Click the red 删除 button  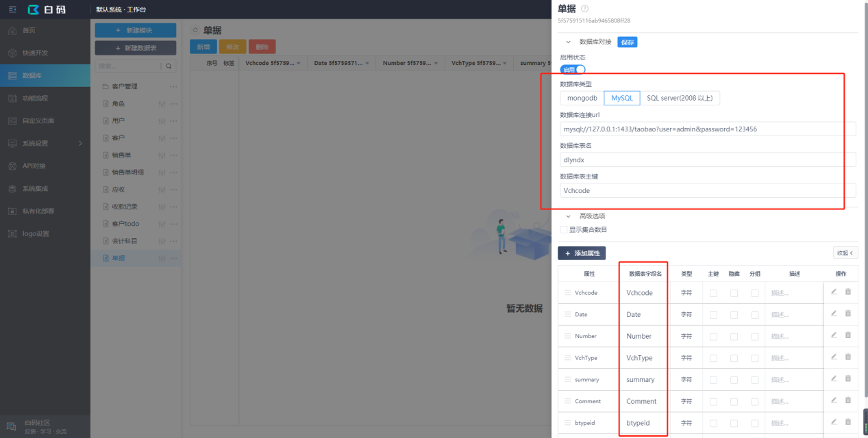tap(262, 47)
